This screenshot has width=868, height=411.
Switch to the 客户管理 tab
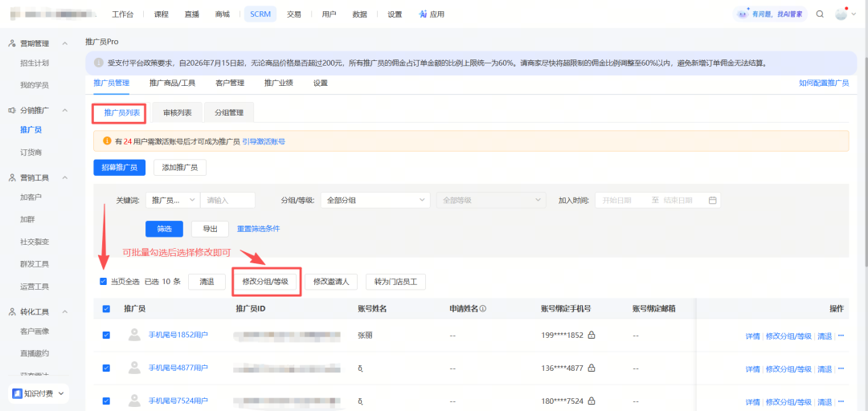coord(230,83)
